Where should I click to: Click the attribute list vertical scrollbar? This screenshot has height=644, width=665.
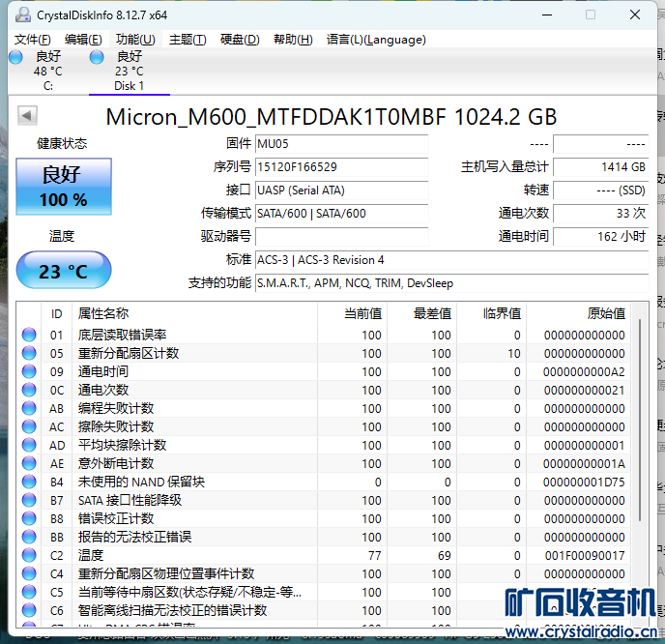[639, 416]
